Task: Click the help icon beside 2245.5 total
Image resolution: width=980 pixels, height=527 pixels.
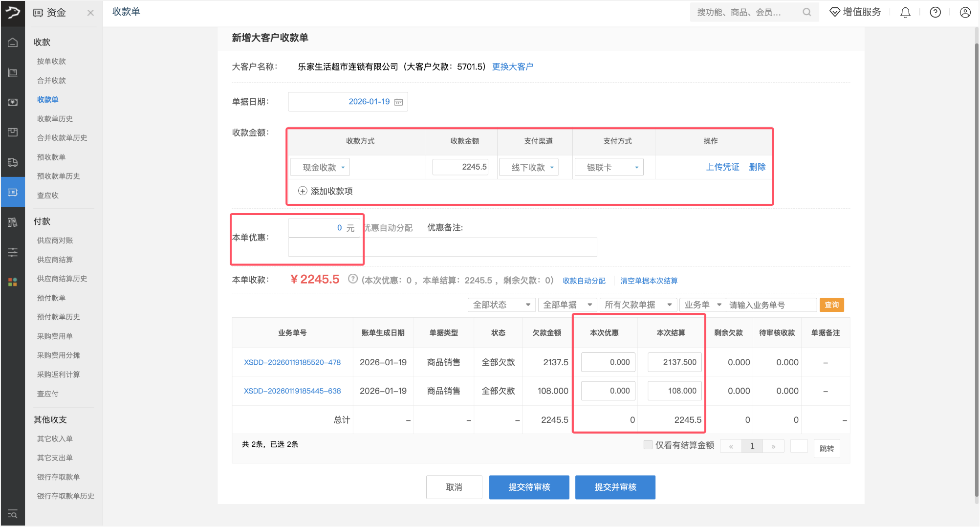Action: click(352, 279)
